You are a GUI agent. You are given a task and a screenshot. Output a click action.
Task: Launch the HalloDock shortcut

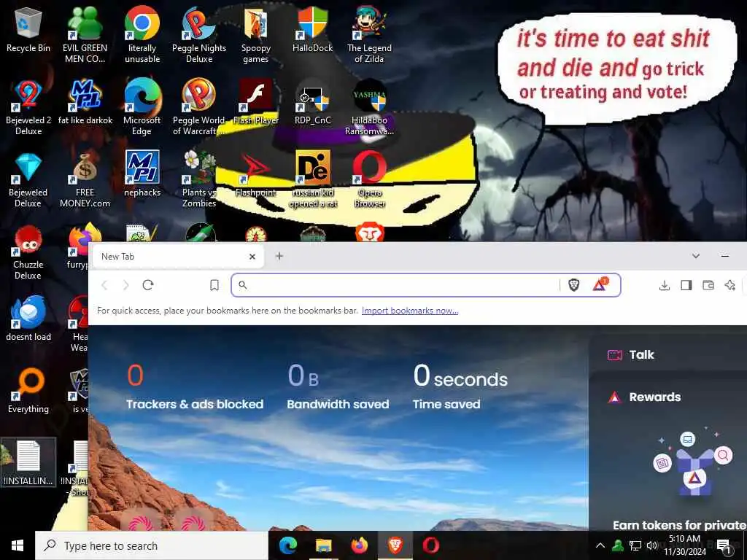tap(312, 31)
